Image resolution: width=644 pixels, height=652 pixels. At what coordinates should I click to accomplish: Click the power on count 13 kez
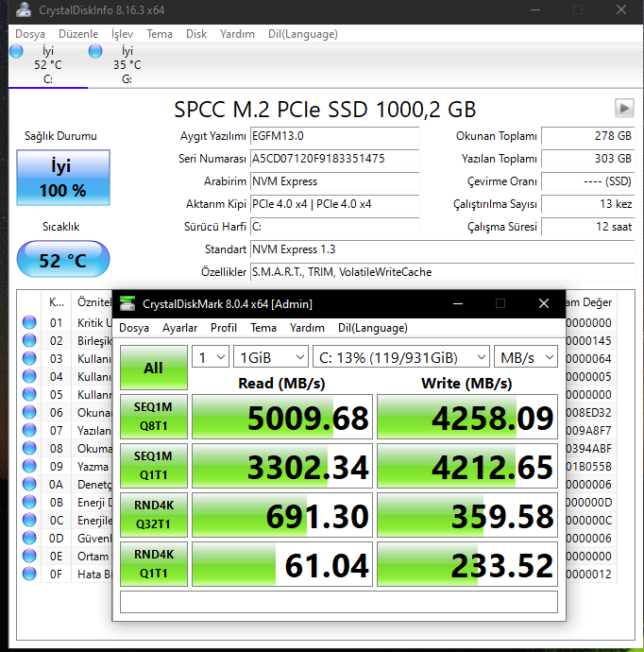tap(588, 204)
